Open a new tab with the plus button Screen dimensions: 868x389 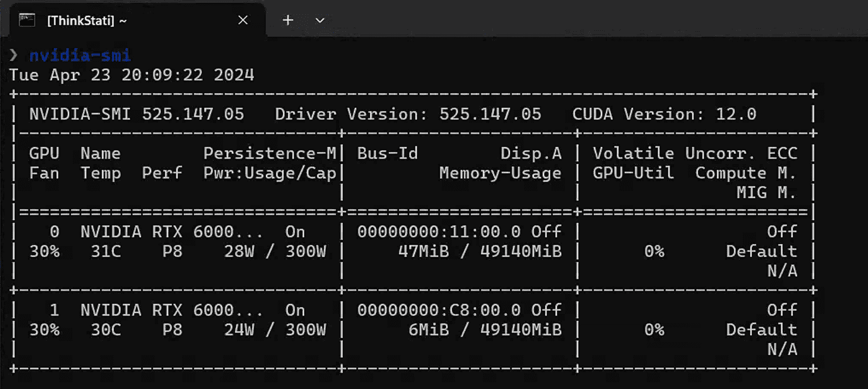[288, 20]
